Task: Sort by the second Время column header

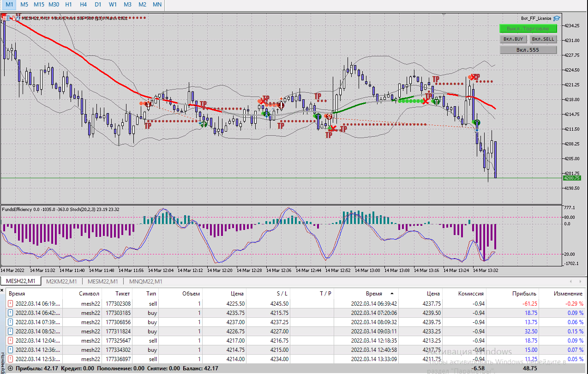Action: 374,293
